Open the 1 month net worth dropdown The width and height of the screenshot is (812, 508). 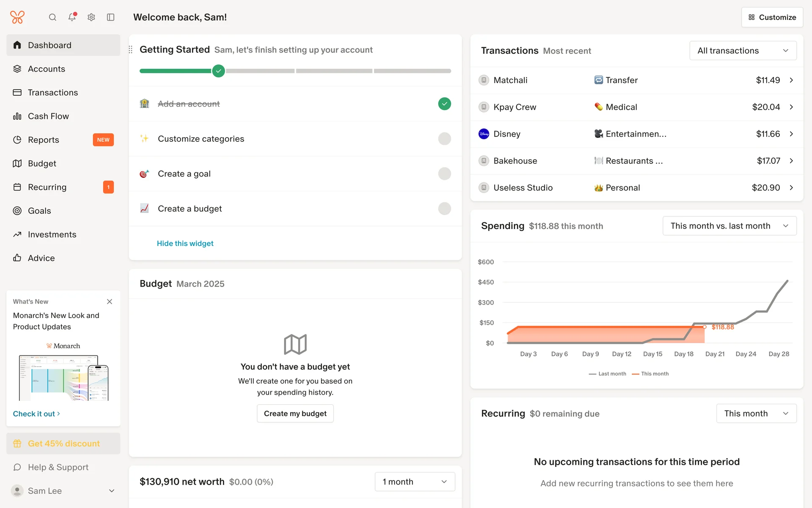[414, 482]
